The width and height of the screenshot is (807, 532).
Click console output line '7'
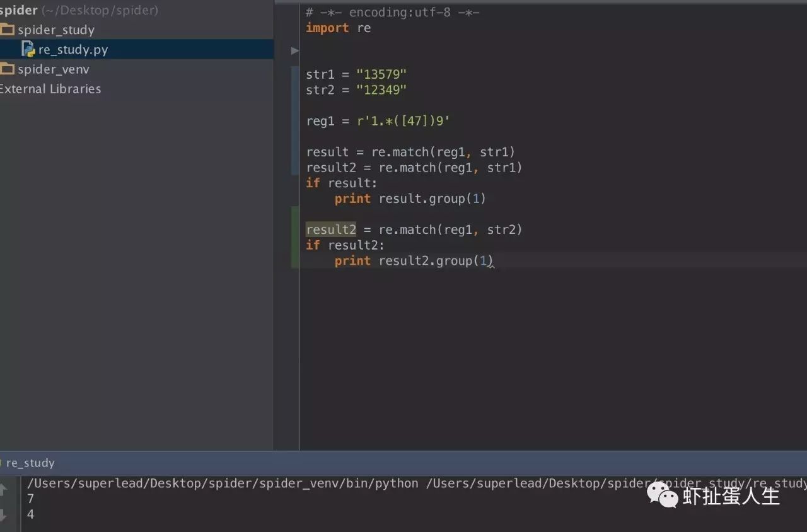pos(30,499)
